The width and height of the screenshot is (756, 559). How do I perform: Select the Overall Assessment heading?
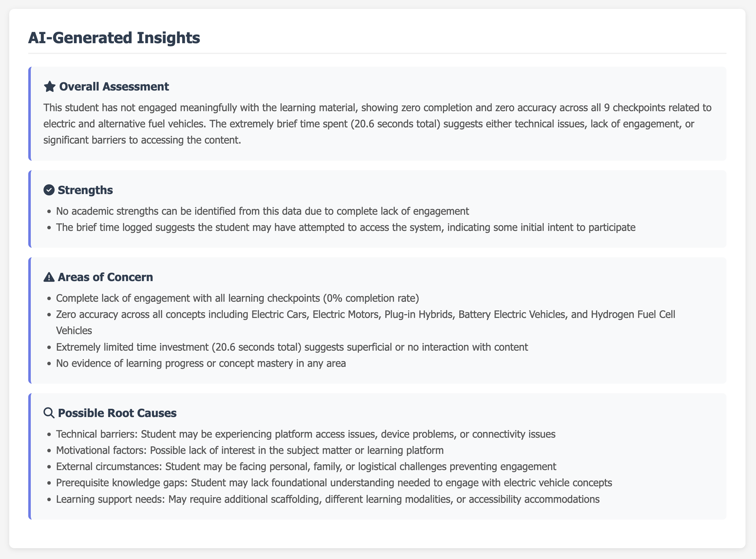(x=114, y=87)
